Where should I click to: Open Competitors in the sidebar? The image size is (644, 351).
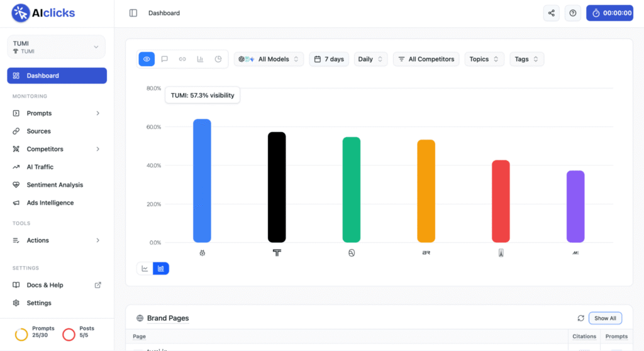click(x=45, y=149)
